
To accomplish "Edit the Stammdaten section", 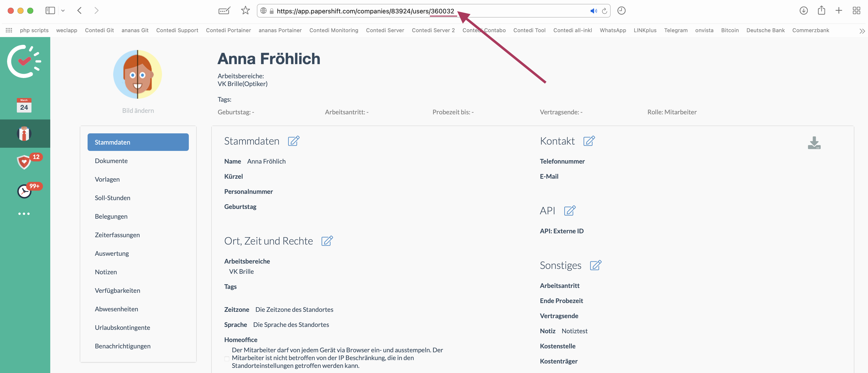I will tap(293, 141).
